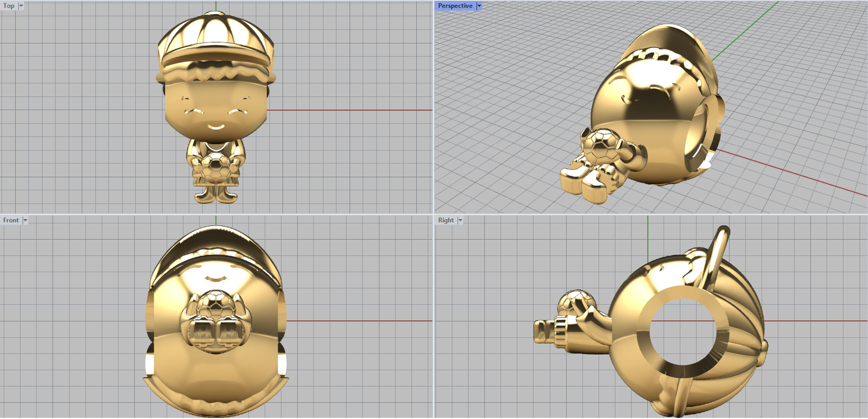Expand the Right viewport dropdown arrow
This screenshot has height=419, width=868.
tap(460, 220)
